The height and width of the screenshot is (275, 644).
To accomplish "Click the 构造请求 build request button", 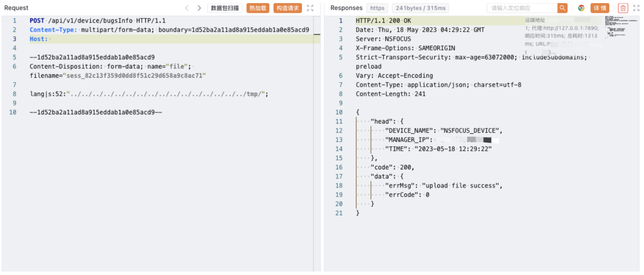I will 288,8.
